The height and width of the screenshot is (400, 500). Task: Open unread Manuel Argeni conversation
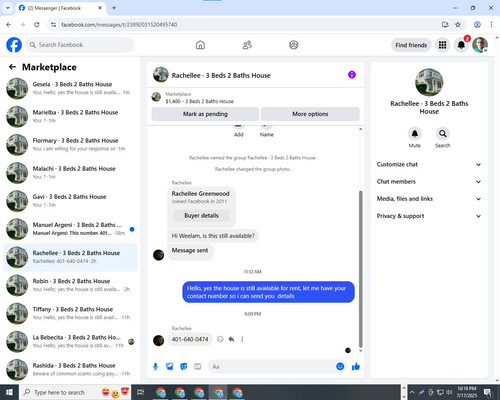tap(70, 229)
